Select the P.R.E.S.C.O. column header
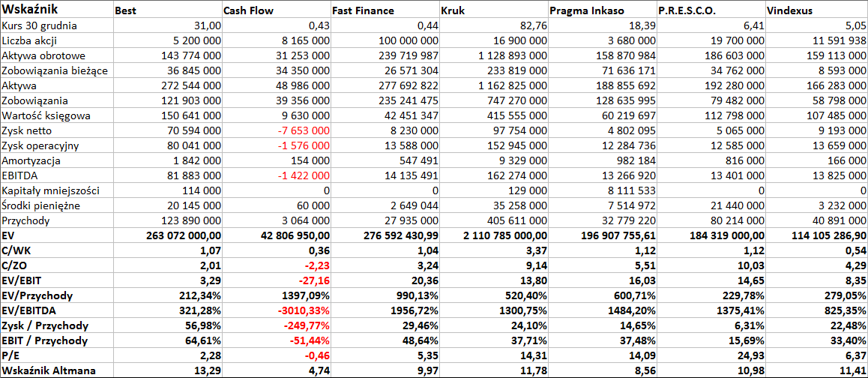868x378 pixels. pyautogui.click(x=711, y=10)
